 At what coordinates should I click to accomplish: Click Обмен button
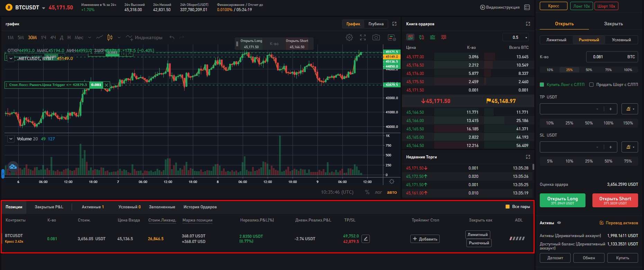pos(589,258)
